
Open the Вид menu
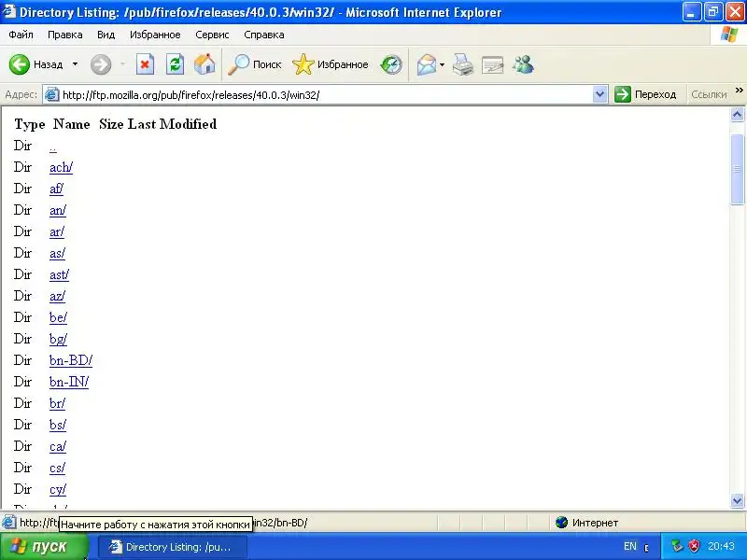pos(106,35)
